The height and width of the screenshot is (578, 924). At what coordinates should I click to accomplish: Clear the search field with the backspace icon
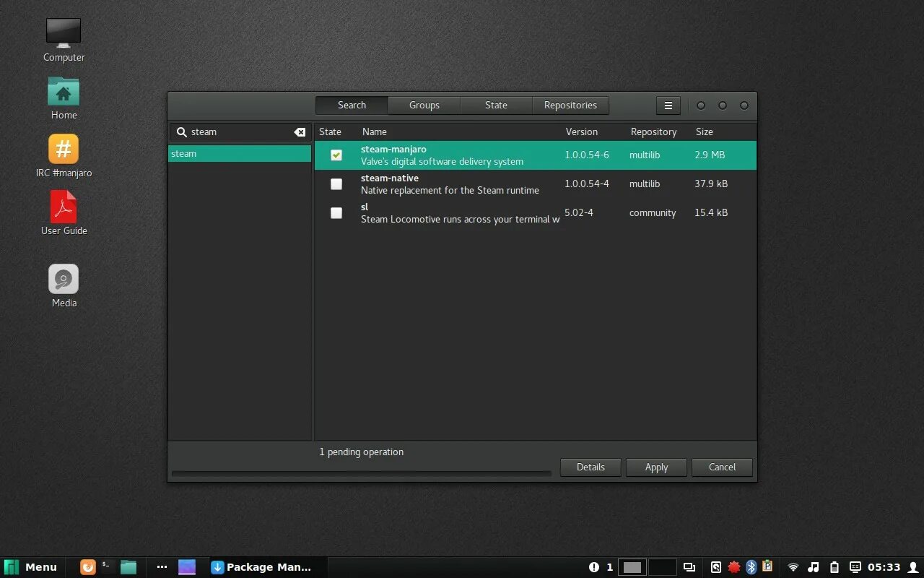[300, 132]
